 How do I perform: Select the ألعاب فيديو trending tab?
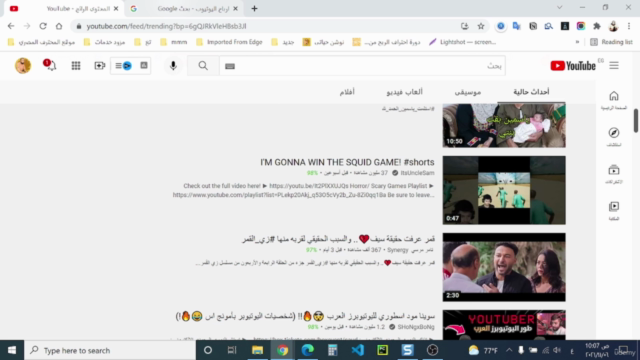pos(404,92)
